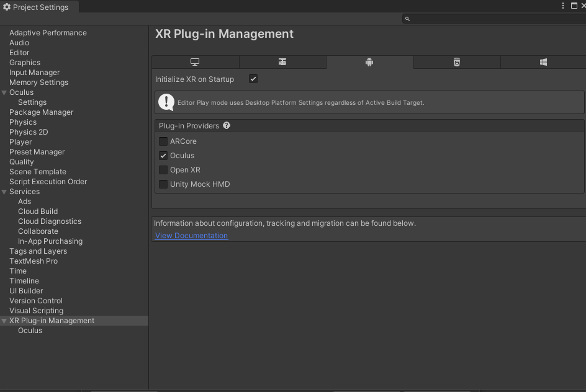This screenshot has width=586, height=392.
Task: Open the Dedicated Server platform tab
Action: tap(282, 62)
